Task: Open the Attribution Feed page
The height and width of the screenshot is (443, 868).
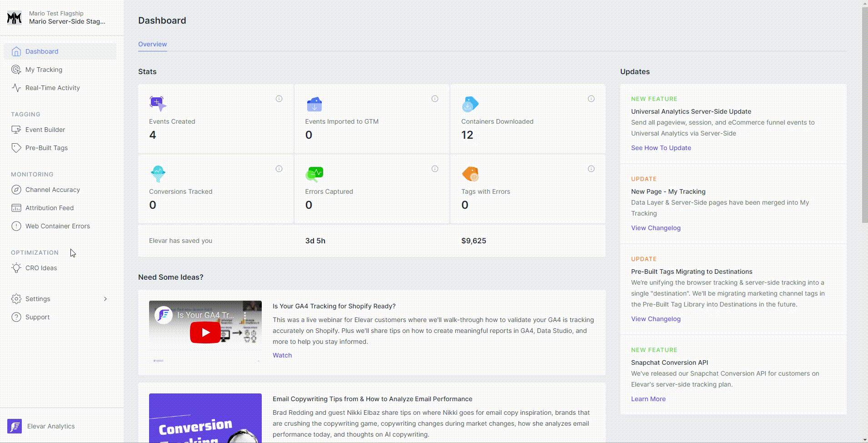Action: pyautogui.click(x=60, y=208)
